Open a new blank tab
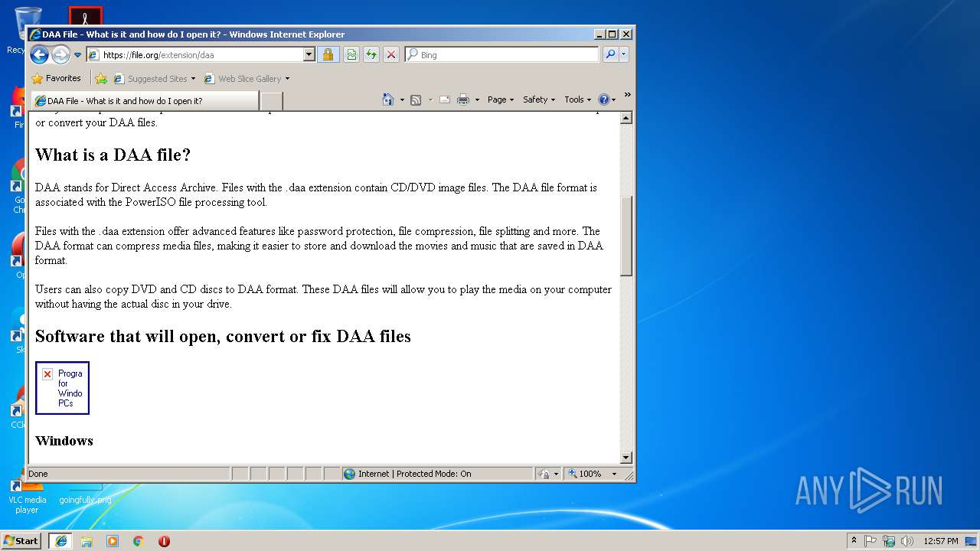The height and width of the screenshot is (551, 980). pos(272,101)
